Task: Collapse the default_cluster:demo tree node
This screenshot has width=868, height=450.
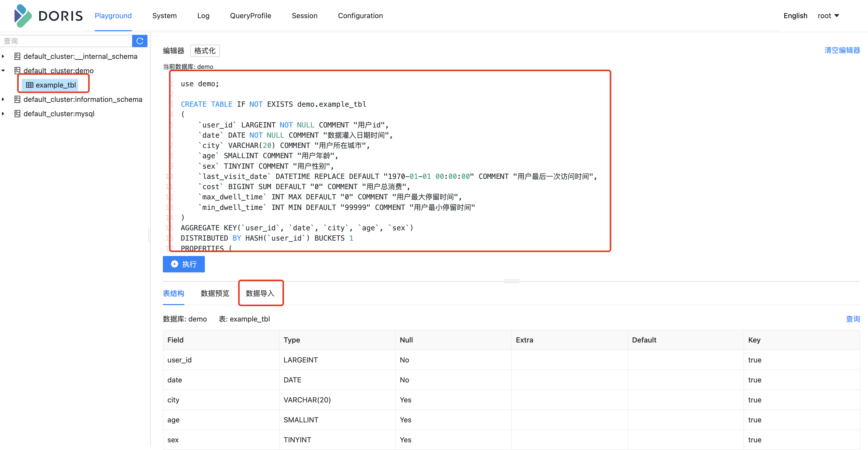Action: pyautogui.click(x=3, y=71)
